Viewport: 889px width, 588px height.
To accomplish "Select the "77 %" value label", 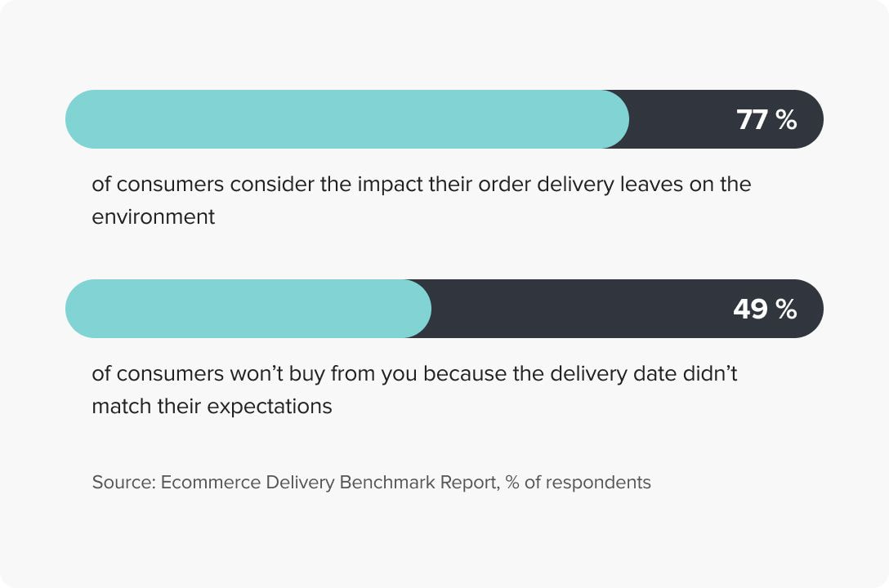I will [766, 120].
